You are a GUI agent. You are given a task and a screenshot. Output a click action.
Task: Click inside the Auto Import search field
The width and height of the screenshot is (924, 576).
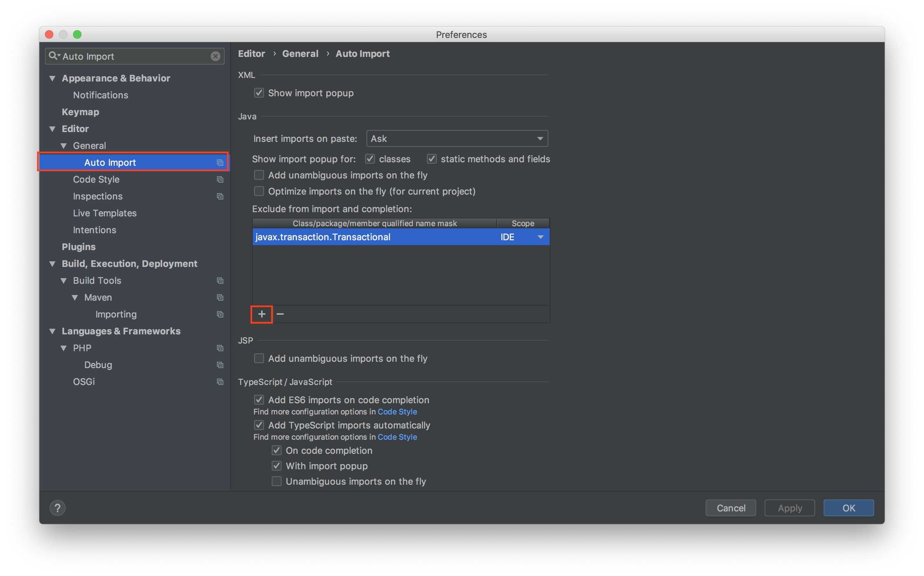click(x=135, y=57)
